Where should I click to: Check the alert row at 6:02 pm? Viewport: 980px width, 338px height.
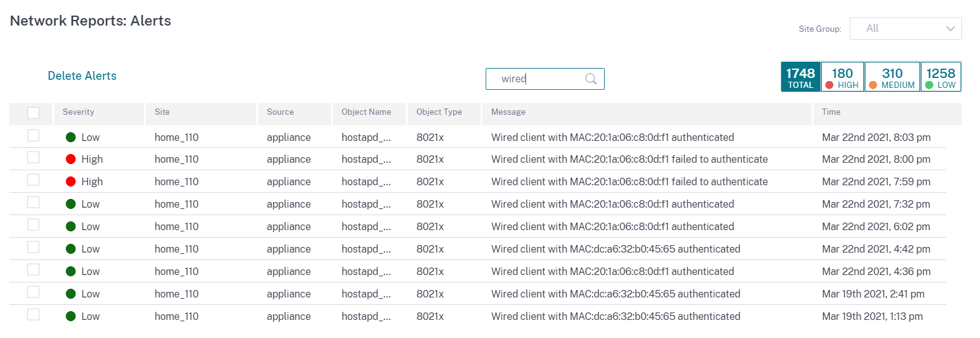click(x=34, y=225)
